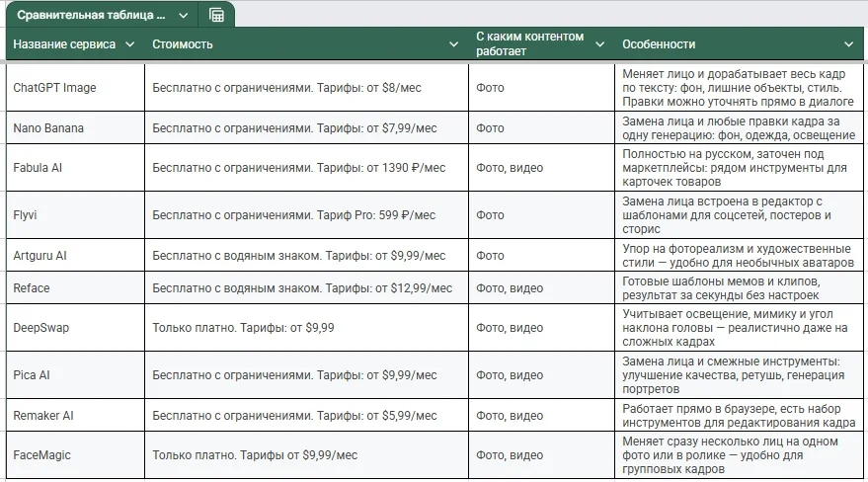Select the ChatGPT Image cell
This screenshot has height=482, width=868.
point(75,88)
